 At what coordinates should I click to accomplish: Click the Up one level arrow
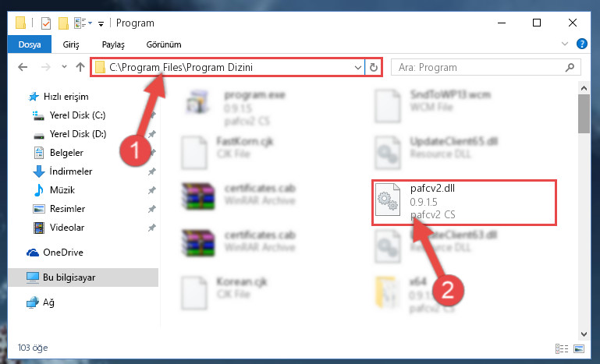[80, 67]
